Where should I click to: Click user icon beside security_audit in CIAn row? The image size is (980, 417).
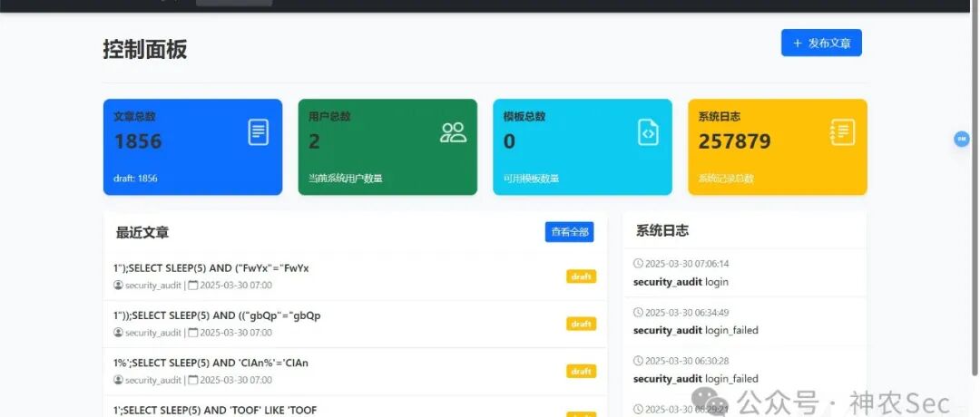pos(118,380)
